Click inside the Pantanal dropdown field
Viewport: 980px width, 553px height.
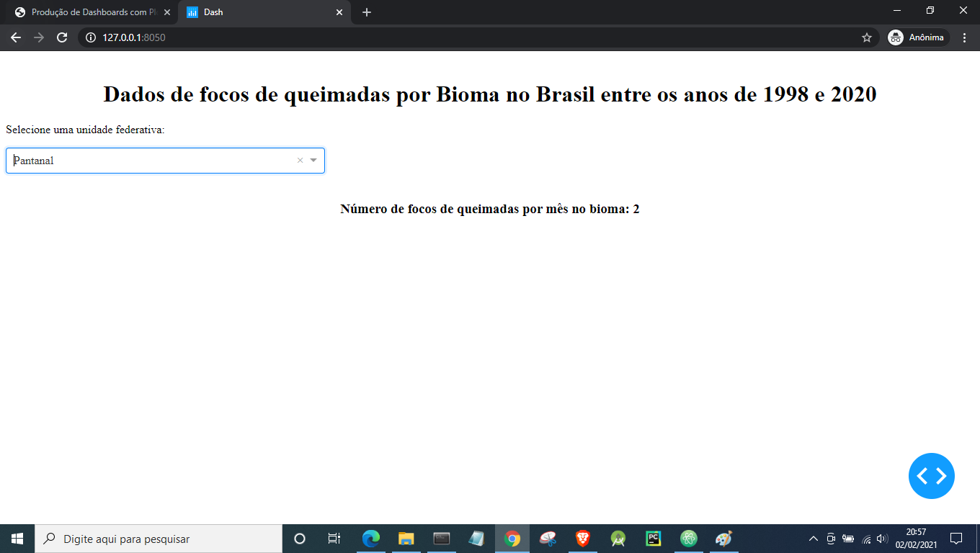tap(165, 161)
